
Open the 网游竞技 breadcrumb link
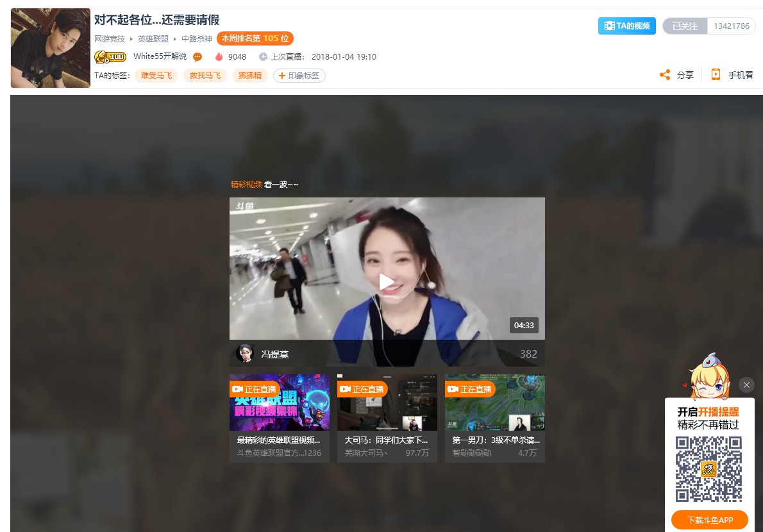click(x=110, y=39)
